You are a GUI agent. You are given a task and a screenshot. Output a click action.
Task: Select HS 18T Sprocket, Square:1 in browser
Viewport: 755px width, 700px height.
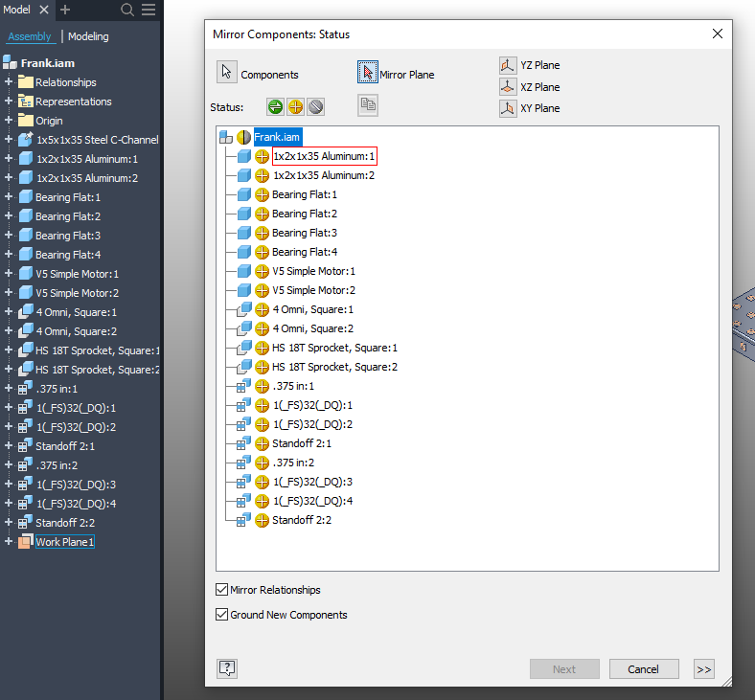98,350
